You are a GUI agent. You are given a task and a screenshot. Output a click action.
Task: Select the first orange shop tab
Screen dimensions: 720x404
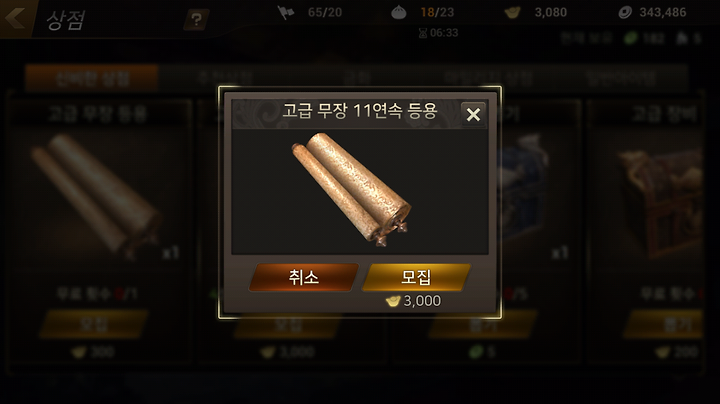coord(92,78)
